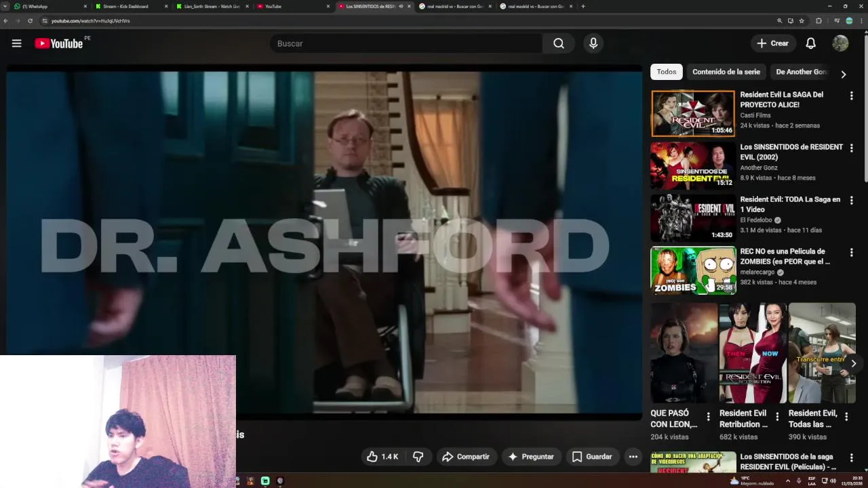Open the taskbar clock and date
The width and height of the screenshot is (868, 488).
tap(853, 481)
